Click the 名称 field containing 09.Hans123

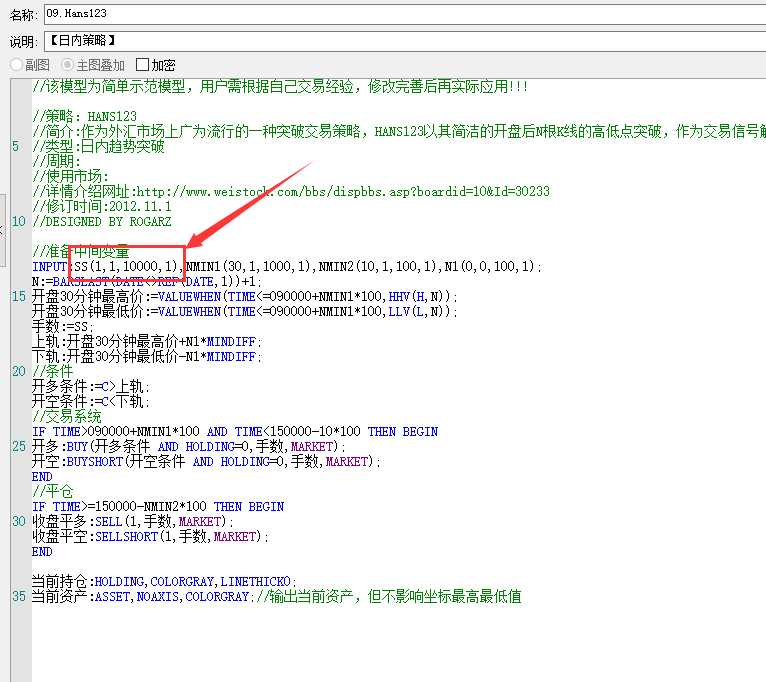[400, 16]
